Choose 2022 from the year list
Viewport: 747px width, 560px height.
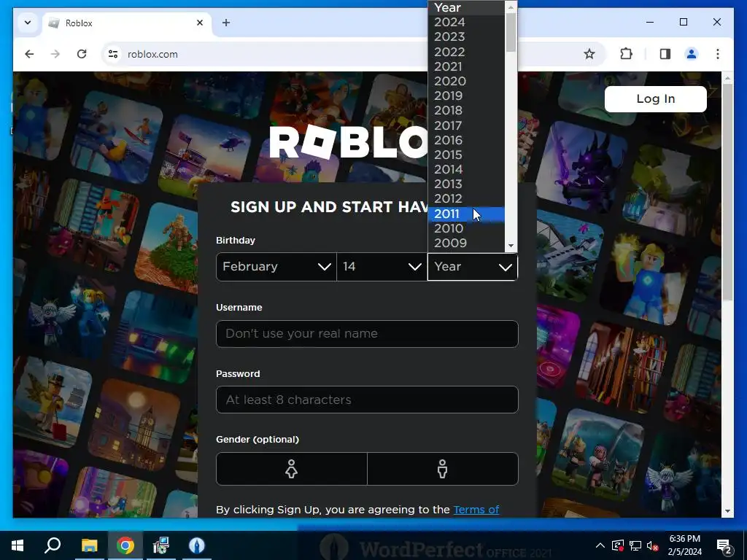466,52
